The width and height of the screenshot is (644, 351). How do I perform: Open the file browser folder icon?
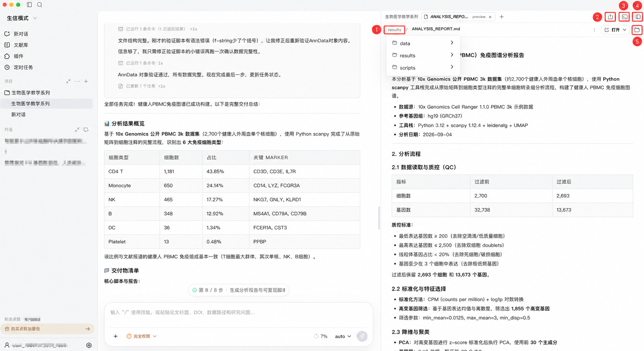click(637, 30)
